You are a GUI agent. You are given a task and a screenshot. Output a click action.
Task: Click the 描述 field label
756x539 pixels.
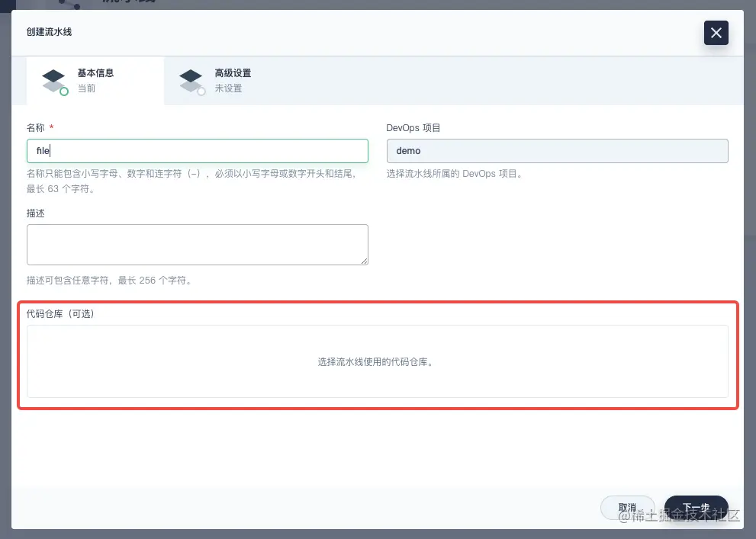(x=36, y=213)
